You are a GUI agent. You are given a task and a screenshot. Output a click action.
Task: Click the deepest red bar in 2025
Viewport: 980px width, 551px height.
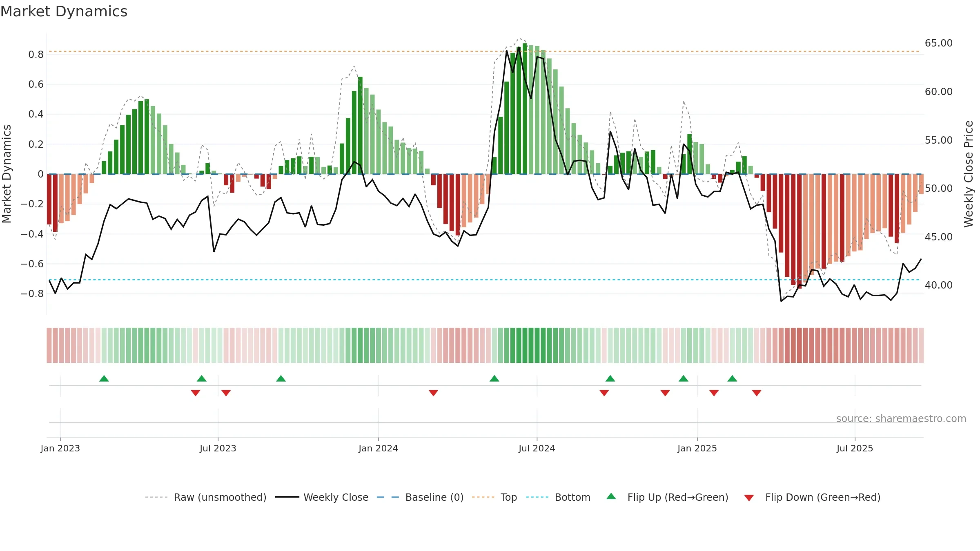pos(799,231)
